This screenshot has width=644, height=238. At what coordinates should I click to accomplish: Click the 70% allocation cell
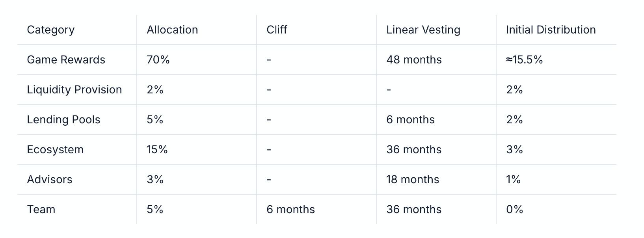pyautogui.click(x=158, y=60)
